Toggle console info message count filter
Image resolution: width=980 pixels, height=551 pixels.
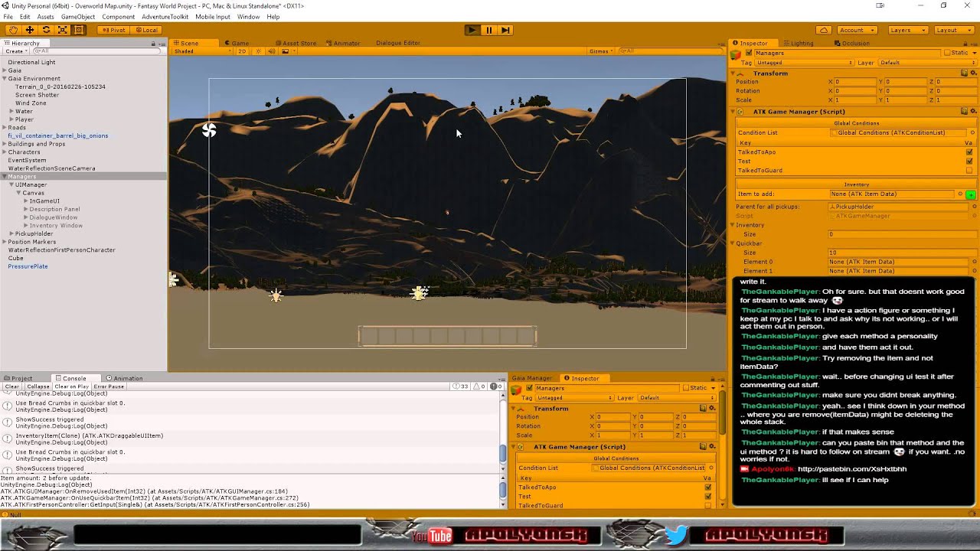tap(460, 386)
